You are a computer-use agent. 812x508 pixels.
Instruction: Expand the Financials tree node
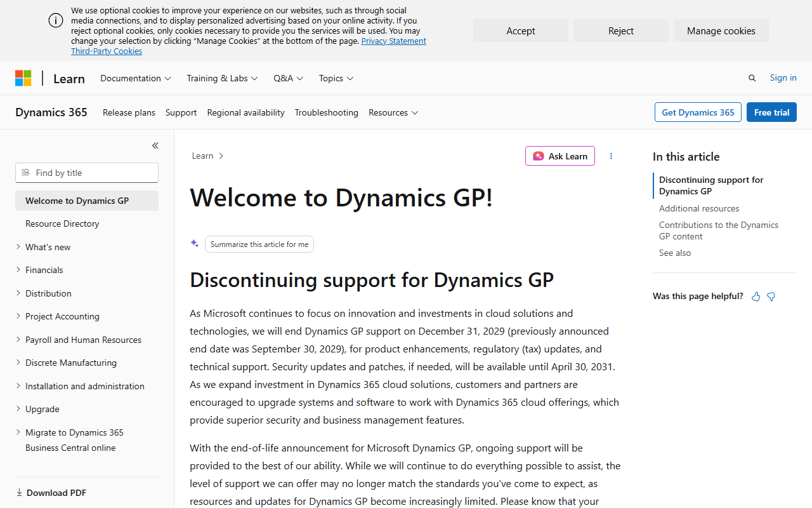point(18,270)
